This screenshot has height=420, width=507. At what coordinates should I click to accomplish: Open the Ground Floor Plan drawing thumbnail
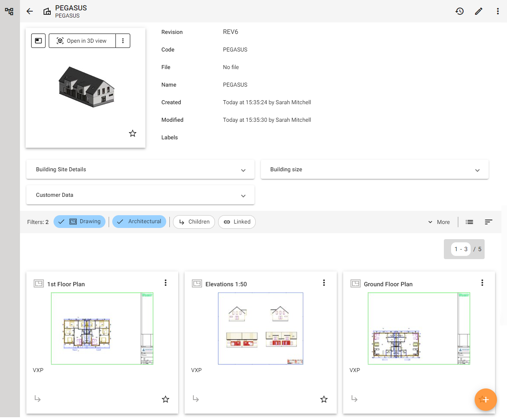pos(419,328)
